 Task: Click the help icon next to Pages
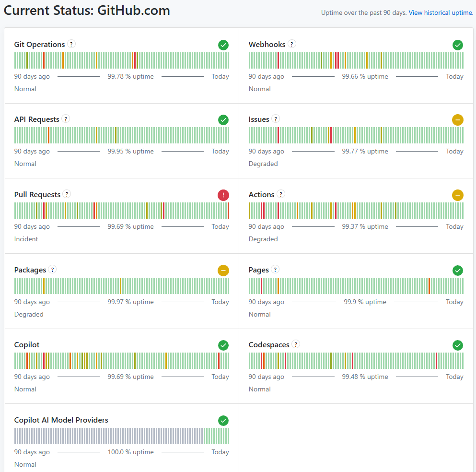coord(275,270)
